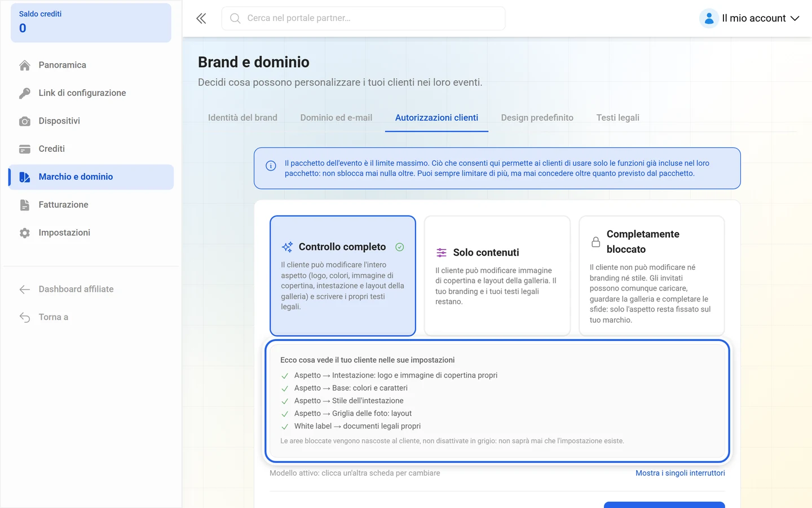Select the Solo contenuti model card

(497, 275)
